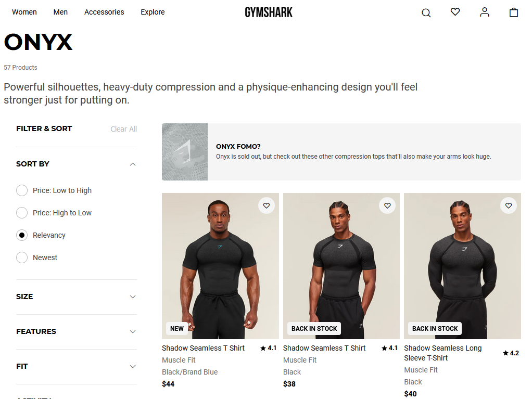This screenshot has width=532, height=399.
Task: Click Clear All filters
Action: coord(123,129)
